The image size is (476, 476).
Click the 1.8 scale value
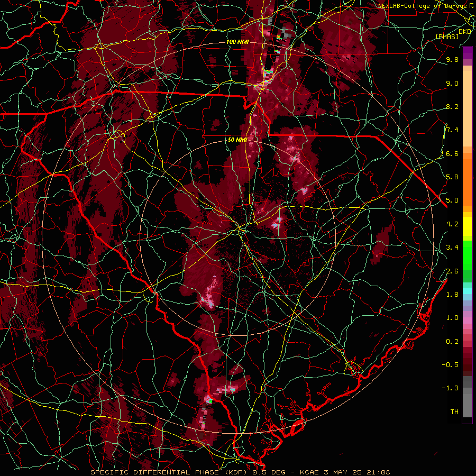(x=452, y=295)
